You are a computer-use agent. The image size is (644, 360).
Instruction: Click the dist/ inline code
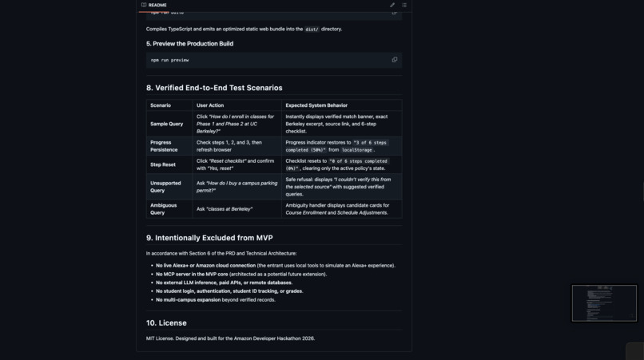point(312,30)
